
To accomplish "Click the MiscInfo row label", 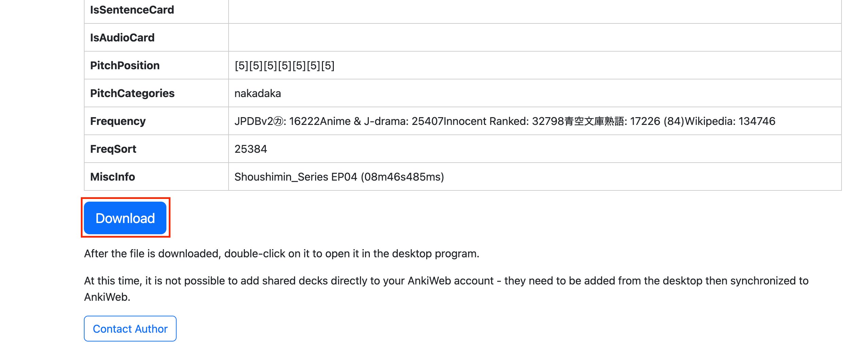I will (112, 177).
